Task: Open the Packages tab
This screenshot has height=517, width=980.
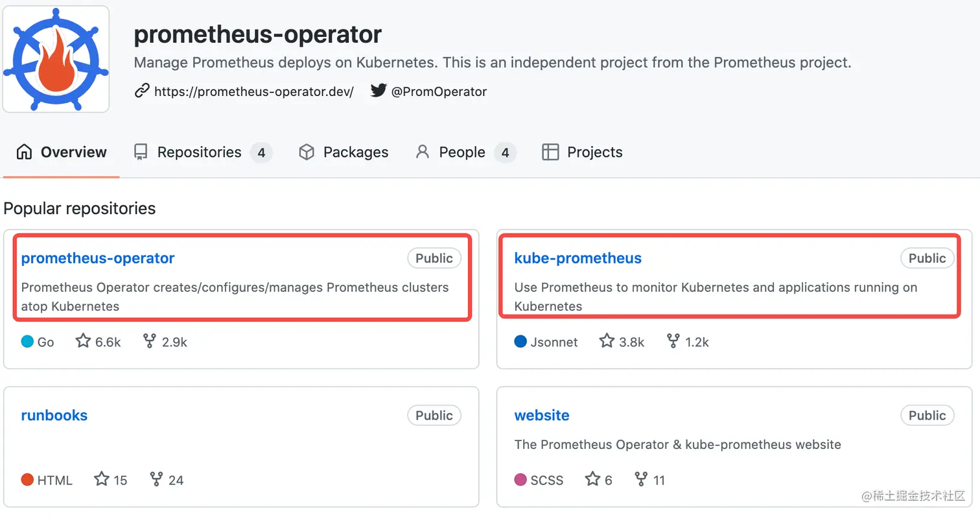Action: pos(344,152)
